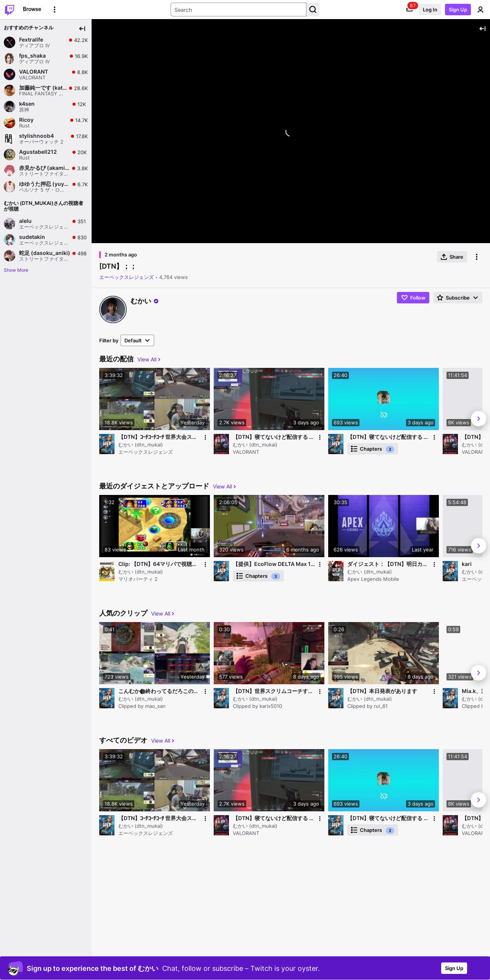Click Fextralife channel avatar in sidebar
The height and width of the screenshot is (980, 490).
coord(10,42)
